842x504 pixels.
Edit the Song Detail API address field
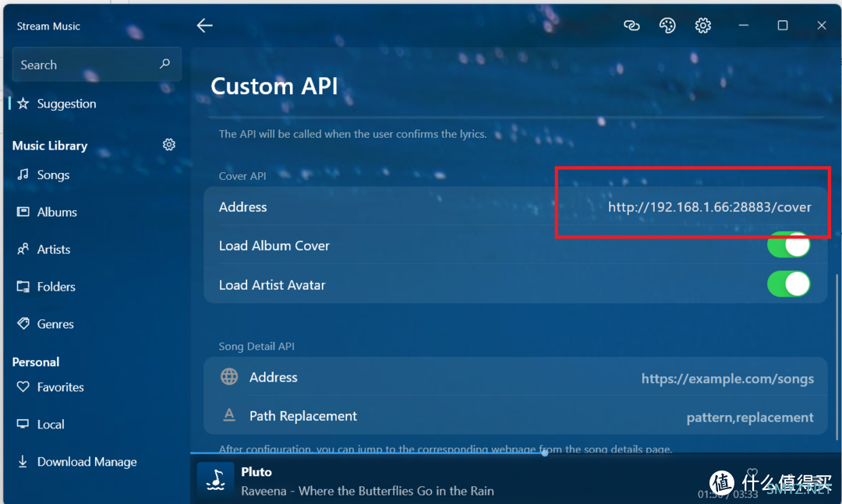pyautogui.click(x=727, y=379)
